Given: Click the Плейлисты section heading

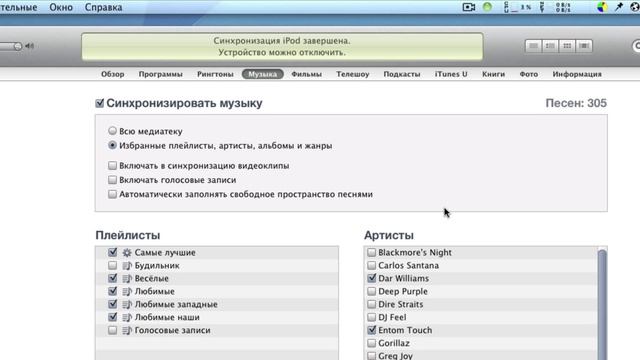Looking at the screenshot, I should 128,236.
